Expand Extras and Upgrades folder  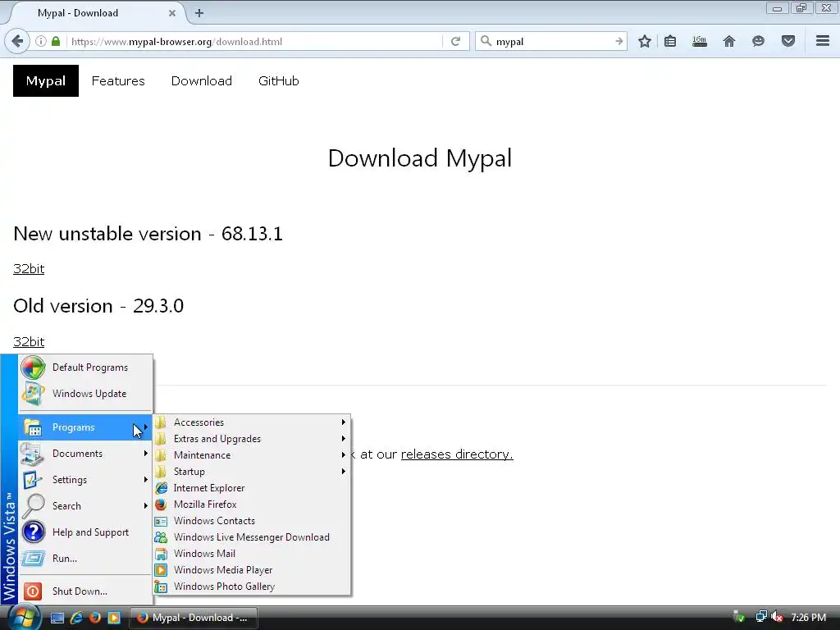(251, 439)
